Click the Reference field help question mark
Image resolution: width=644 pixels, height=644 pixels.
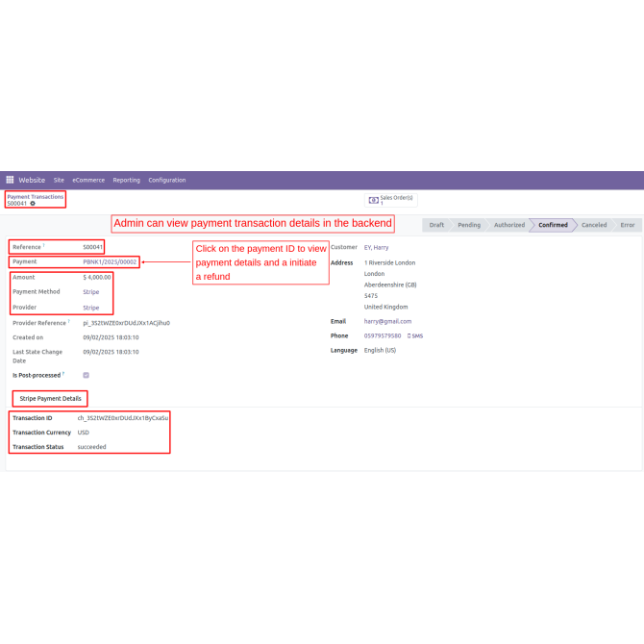(x=44, y=245)
